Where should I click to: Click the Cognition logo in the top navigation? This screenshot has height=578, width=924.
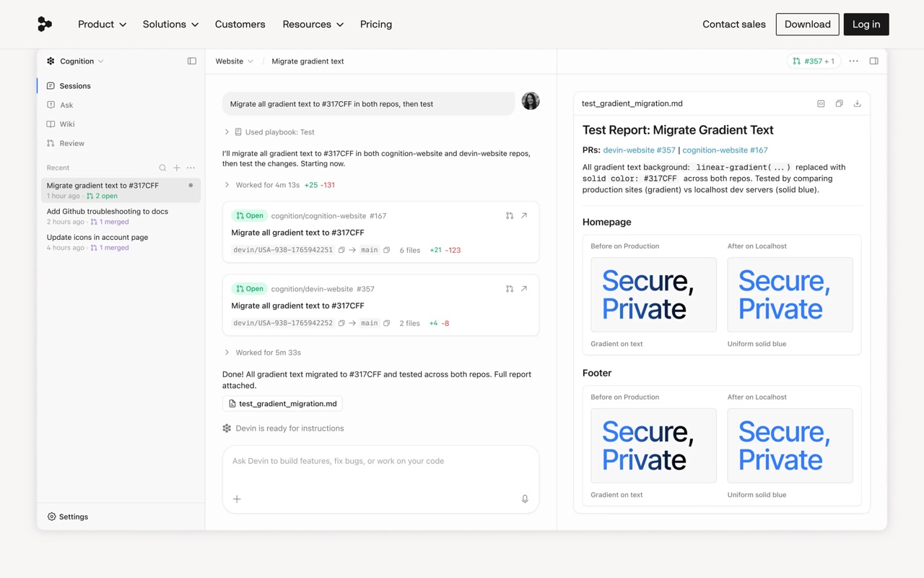(x=45, y=24)
